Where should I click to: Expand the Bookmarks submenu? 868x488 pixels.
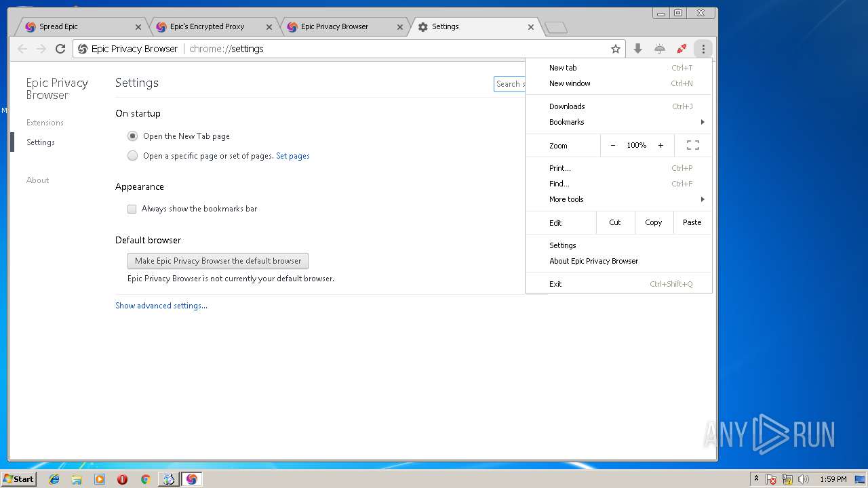point(618,122)
